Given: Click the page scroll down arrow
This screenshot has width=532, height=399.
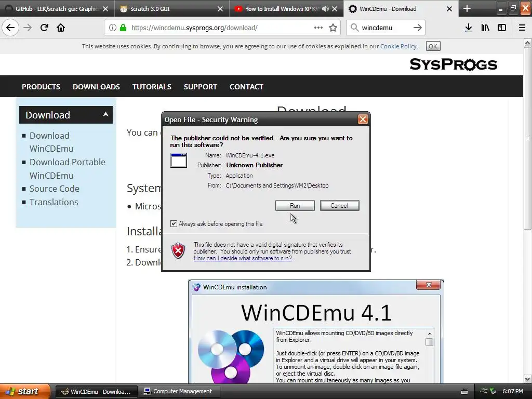Looking at the screenshot, I should pos(527,379).
